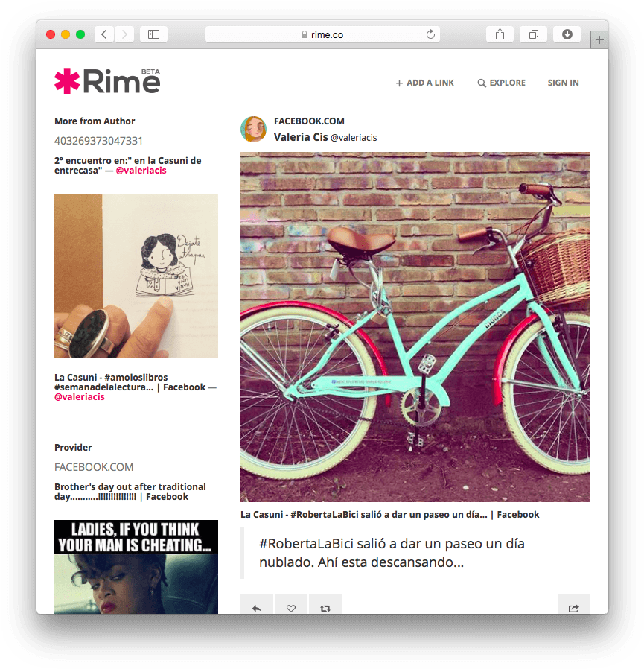Open the @valeriacis link under 2° encuentro
Image resolution: width=644 pixels, height=669 pixels.
click(x=141, y=171)
